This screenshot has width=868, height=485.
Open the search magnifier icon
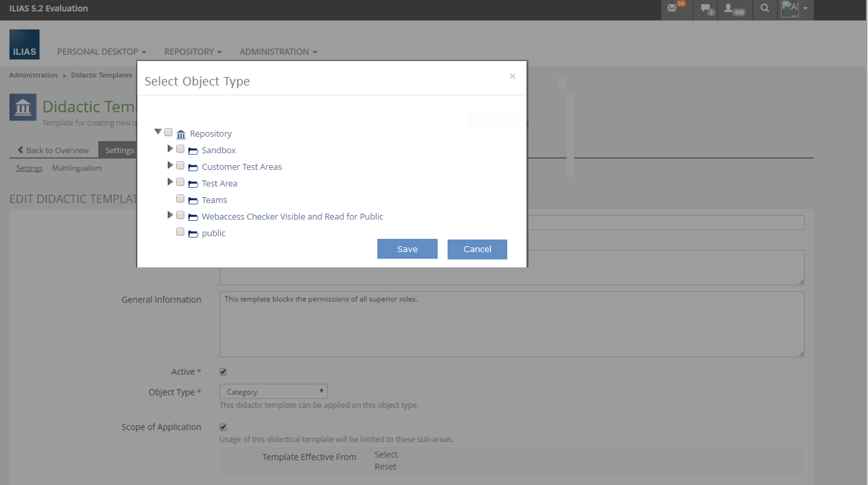coord(765,9)
